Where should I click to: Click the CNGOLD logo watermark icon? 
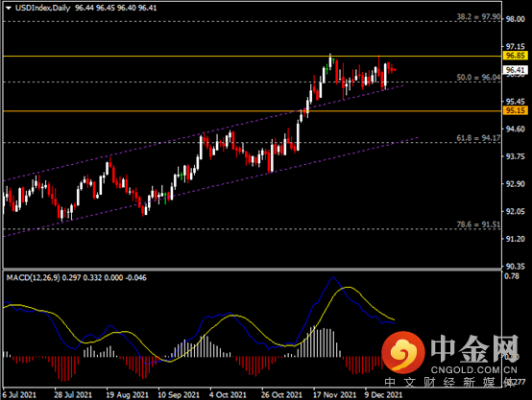point(402,351)
